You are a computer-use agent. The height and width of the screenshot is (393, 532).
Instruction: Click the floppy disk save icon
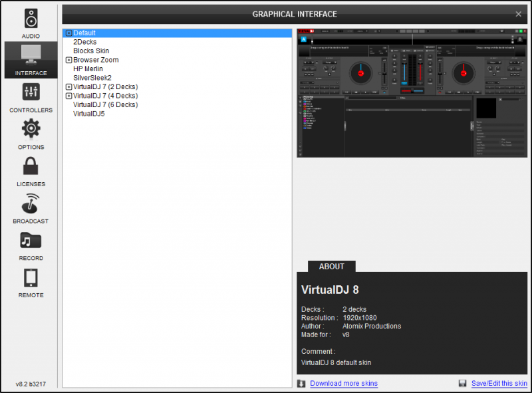pyautogui.click(x=462, y=383)
